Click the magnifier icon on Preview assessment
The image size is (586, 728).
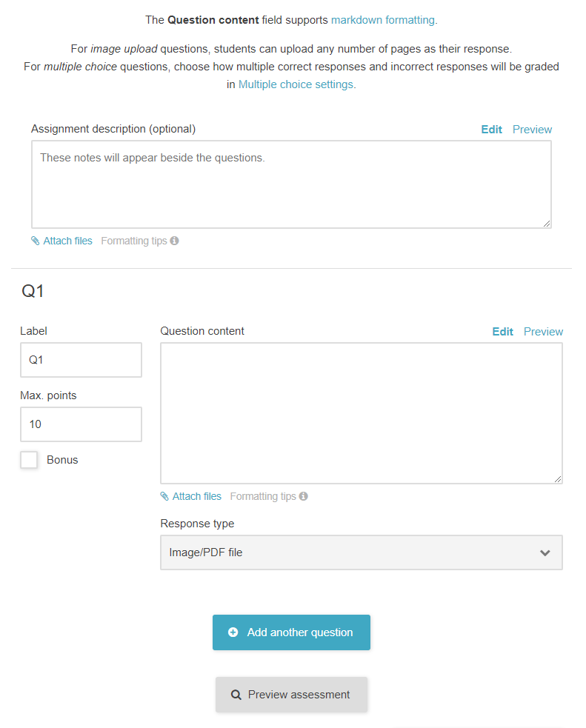coord(236,694)
